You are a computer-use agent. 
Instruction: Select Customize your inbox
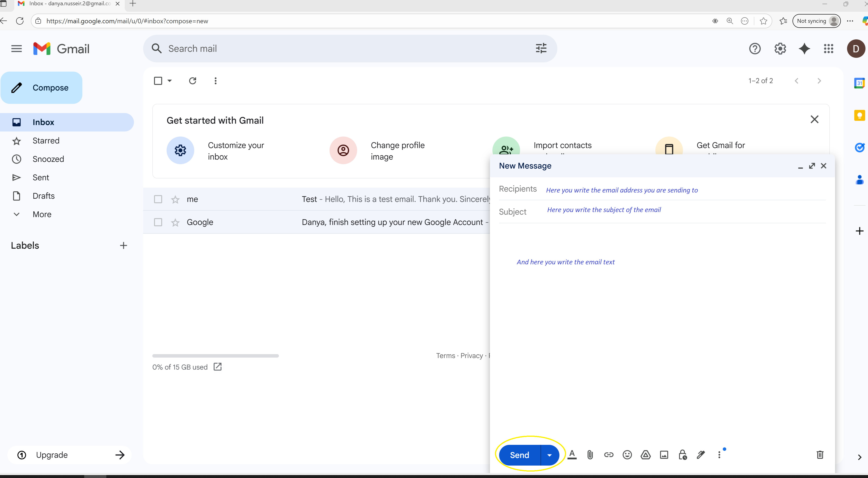pyautogui.click(x=216, y=151)
